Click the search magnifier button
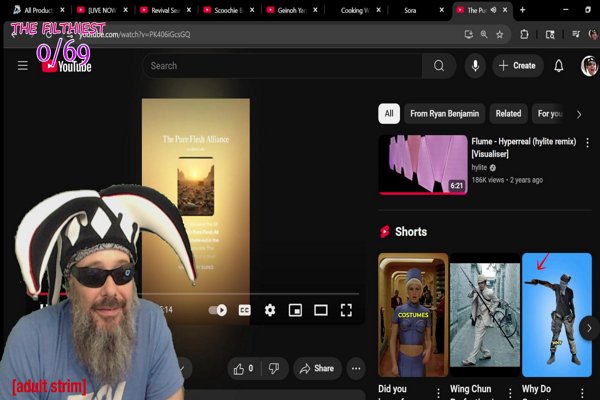 click(x=439, y=66)
